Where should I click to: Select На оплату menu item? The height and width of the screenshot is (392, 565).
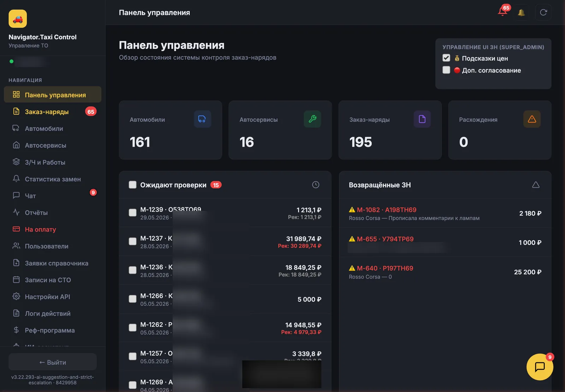[53, 229]
